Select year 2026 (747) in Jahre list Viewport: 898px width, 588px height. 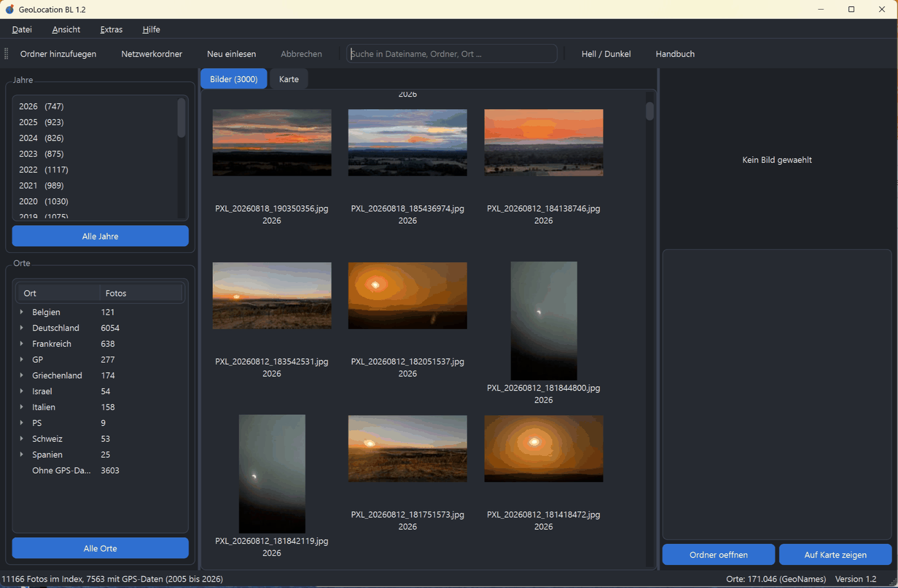[95, 106]
